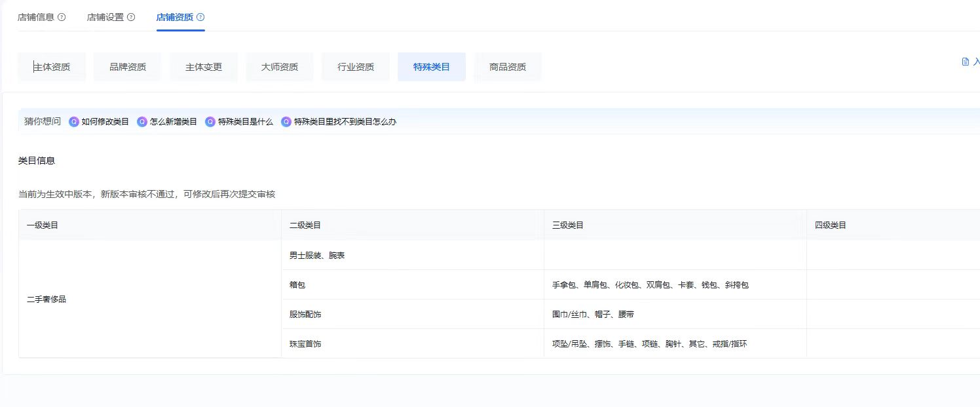Go to the 品牌资质 sub-tab

[128, 67]
